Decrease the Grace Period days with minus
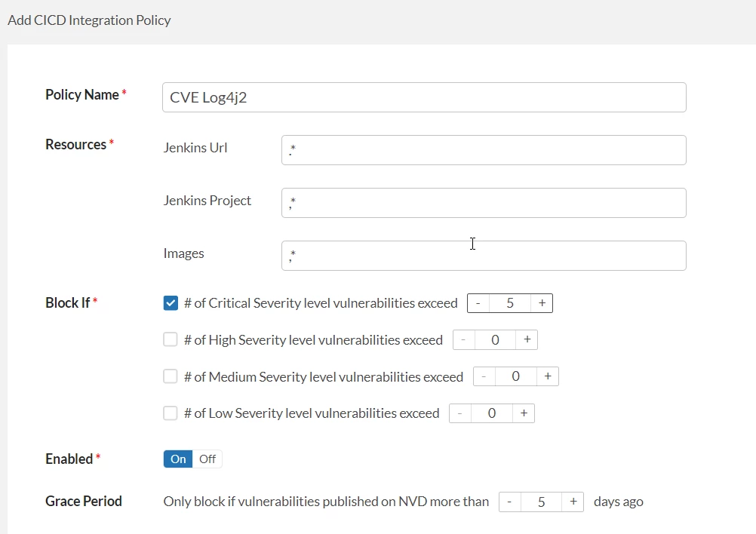The height and width of the screenshot is (534, 756). pos(509,502)
